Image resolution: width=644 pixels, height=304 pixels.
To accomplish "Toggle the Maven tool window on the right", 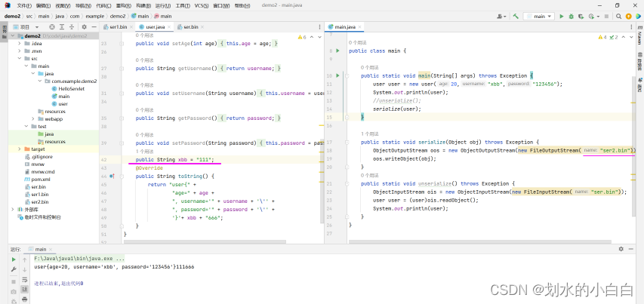I will pos(639,35).
